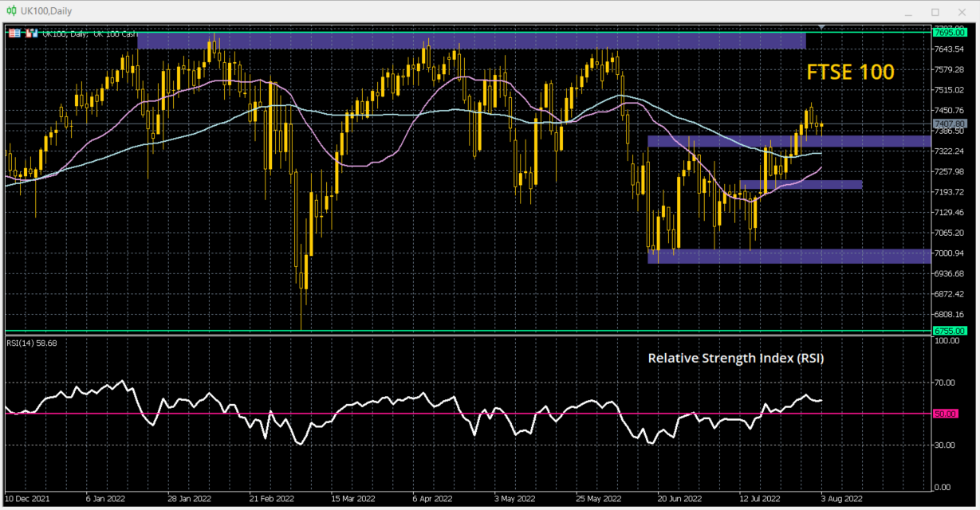The height and width of the screenshot is (510, 980).
Task: Click the 6872.42 price axis label
Action: click(949, 295)
